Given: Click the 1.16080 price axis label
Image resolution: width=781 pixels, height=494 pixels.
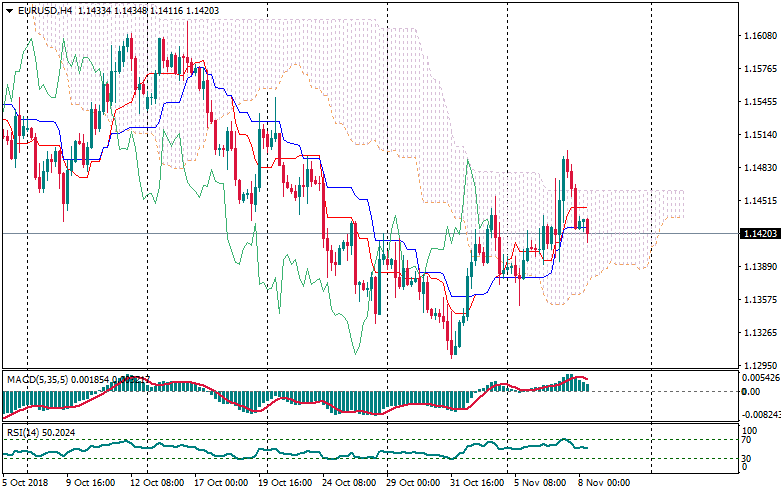Looking at the screenshot, I should coord(762,36).
